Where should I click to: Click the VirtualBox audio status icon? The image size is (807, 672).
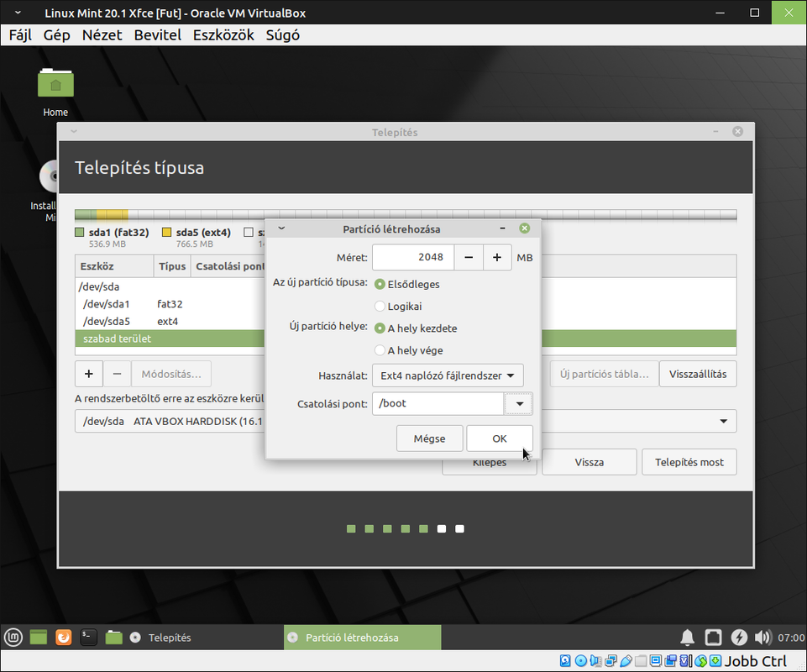596,661
